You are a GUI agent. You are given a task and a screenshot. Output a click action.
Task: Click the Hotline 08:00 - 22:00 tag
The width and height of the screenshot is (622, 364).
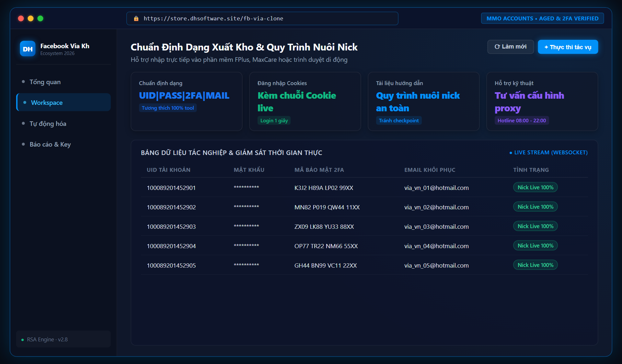coord(522,121)
